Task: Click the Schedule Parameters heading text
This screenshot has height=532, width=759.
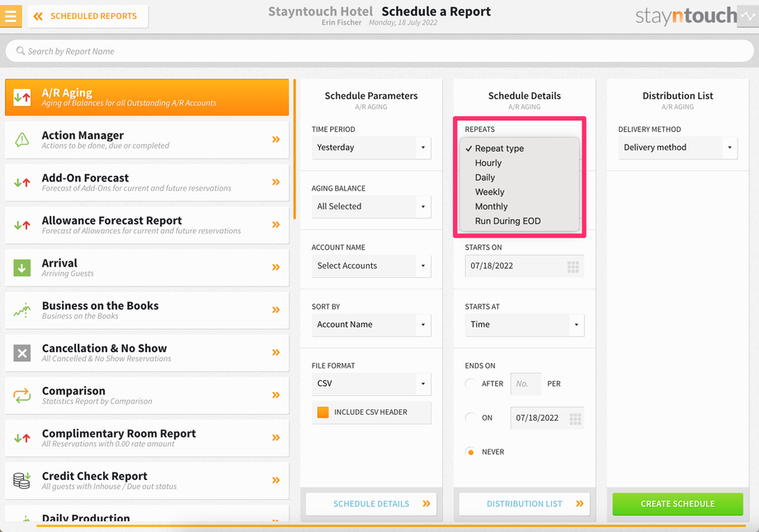Action: (371, 96)
